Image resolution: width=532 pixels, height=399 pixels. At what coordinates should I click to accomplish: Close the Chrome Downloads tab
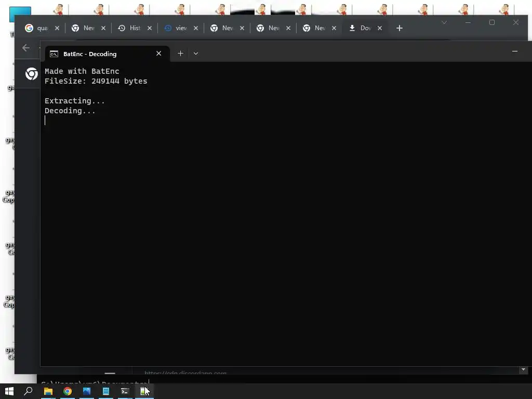[380, 28]
